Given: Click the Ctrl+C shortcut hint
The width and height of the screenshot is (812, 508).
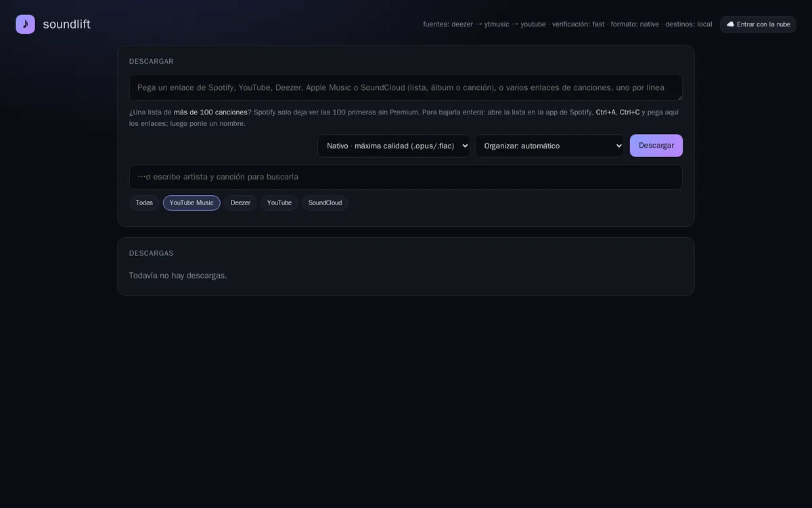Looking at the screenshot, I should tap(630, 112).
